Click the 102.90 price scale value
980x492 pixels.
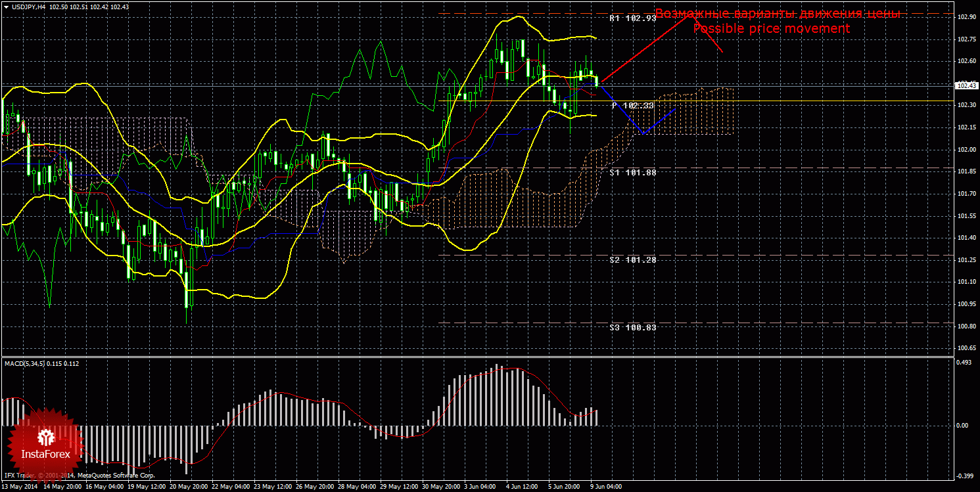pyautogui.click(x=966, y=17)
